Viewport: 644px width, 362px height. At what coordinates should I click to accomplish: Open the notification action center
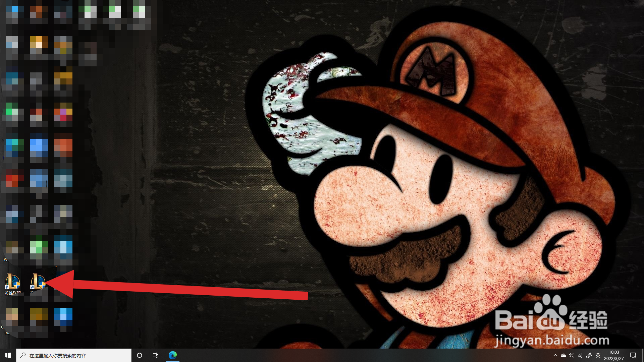tap(633, 355)
